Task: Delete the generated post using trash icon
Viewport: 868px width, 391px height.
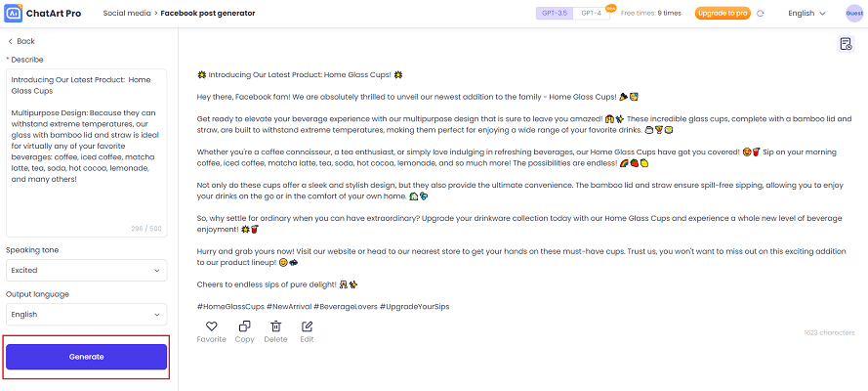Action: click(x=275, y=326)
